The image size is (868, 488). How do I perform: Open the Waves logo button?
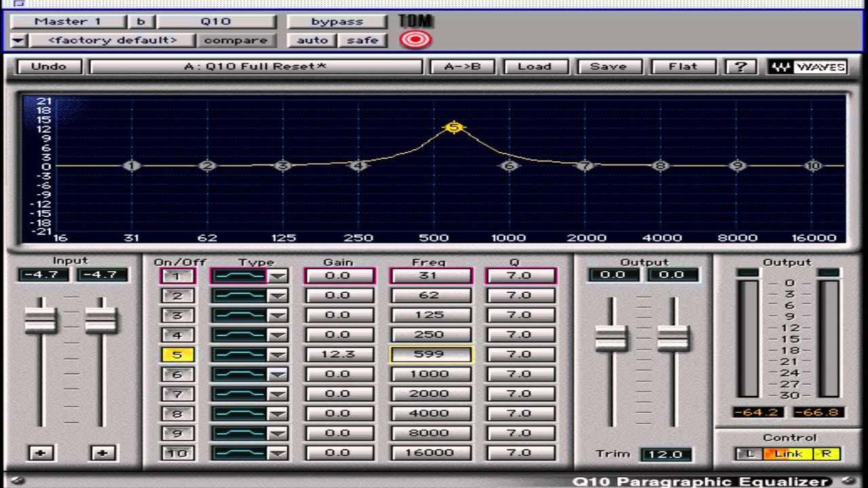(x=808, y=66)
